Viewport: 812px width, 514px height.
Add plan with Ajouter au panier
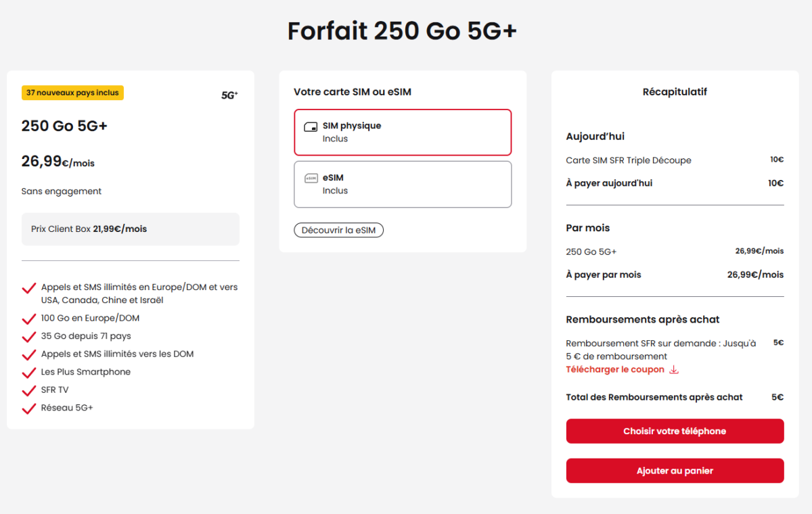(x=675, y=471)
